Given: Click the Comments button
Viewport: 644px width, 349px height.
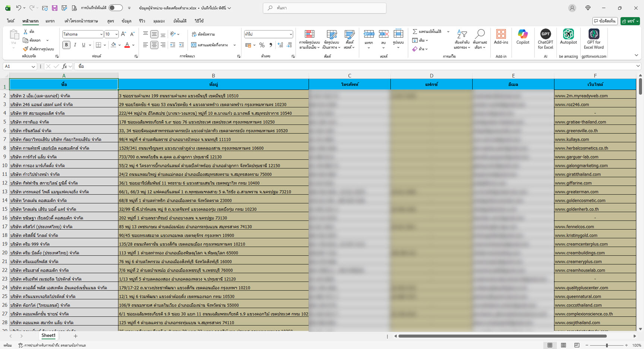Looking at the screenshot, I should point(605,21).
